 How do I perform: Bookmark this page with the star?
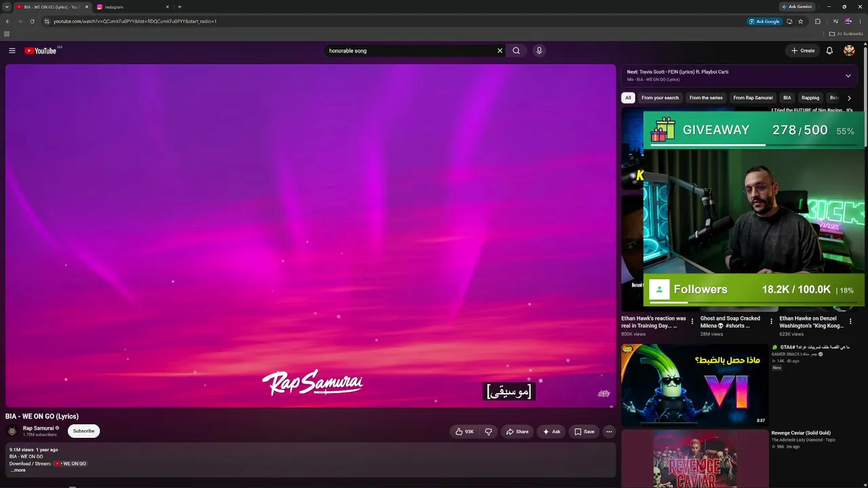(x=800, y=21)
